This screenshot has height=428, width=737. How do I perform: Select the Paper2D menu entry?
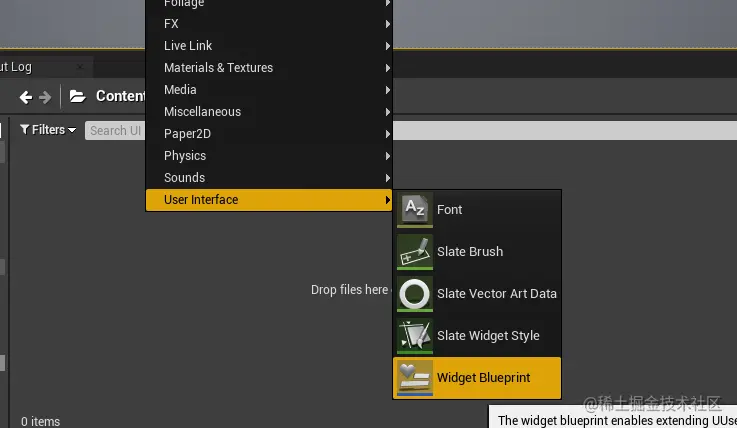tap(269, 134)
